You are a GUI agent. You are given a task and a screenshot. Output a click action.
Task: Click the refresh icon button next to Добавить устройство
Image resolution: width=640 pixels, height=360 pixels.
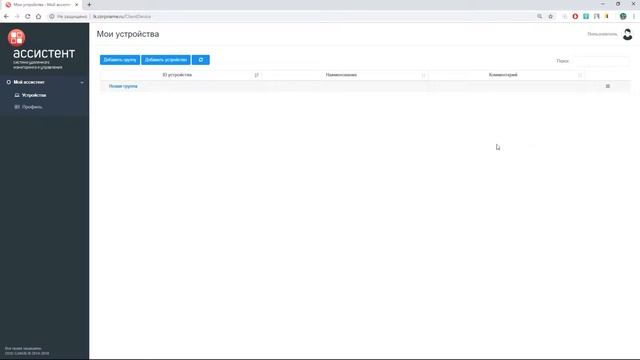coord(201,60)
